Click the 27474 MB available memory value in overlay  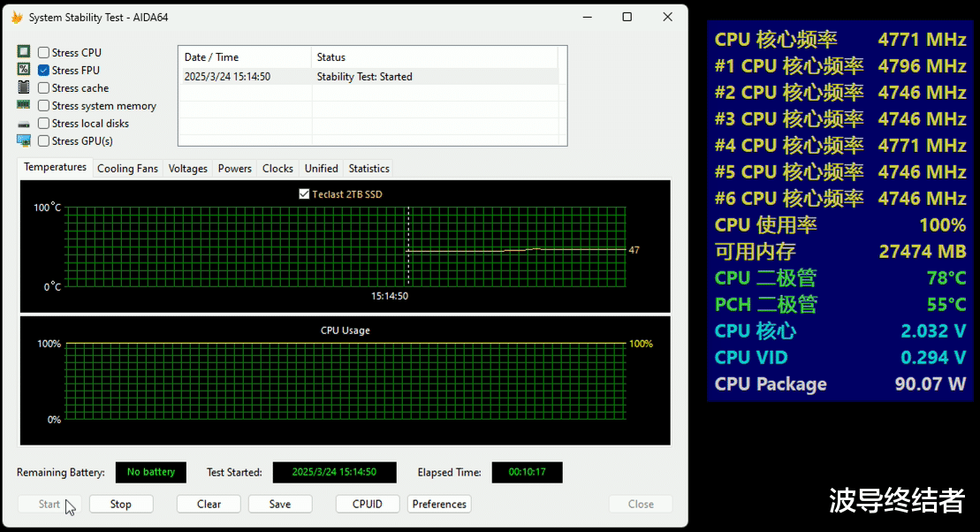(x=923, y=251)
